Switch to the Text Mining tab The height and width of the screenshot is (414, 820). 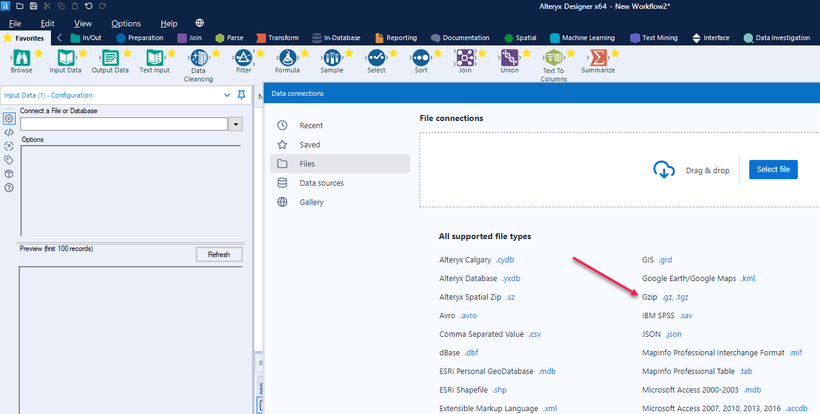[x=654, y=38]
